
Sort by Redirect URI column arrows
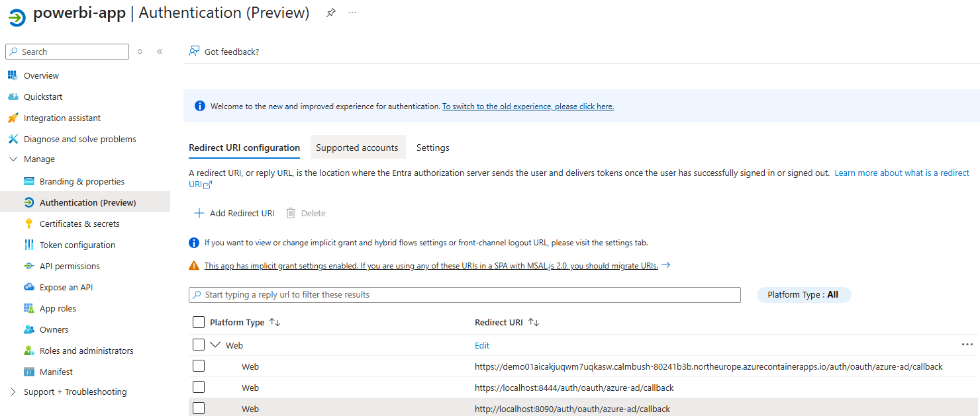534,322
